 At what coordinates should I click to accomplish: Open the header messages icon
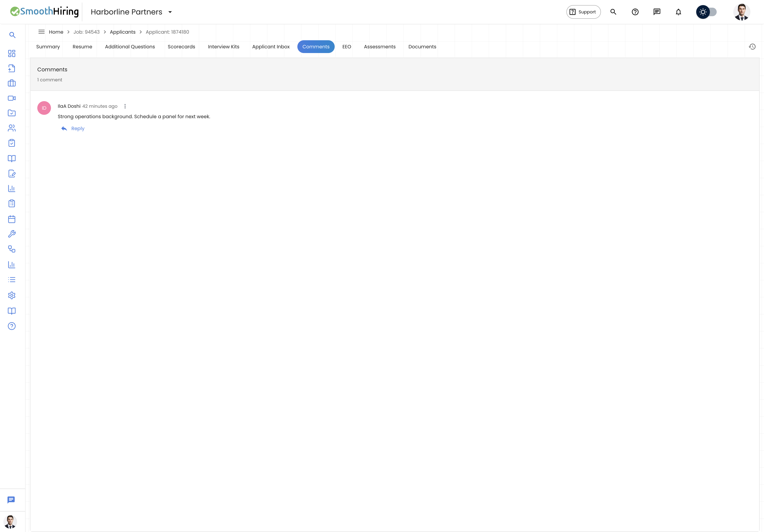(x=657, y=12)
